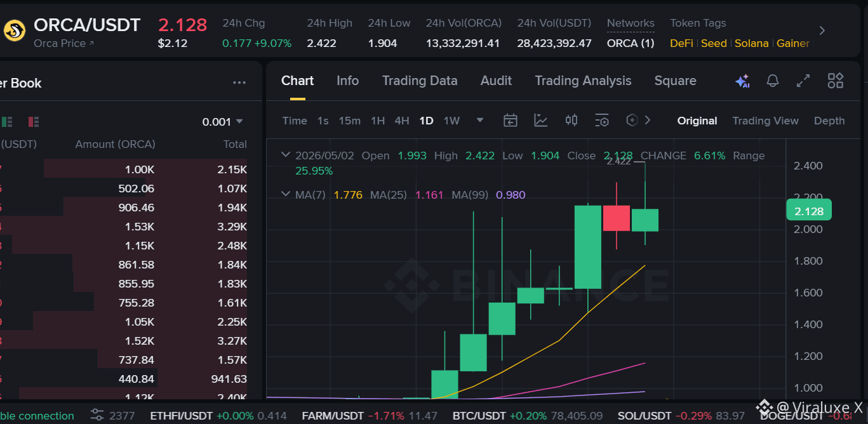Switch the candlestick chart style icon

[571, 121]
